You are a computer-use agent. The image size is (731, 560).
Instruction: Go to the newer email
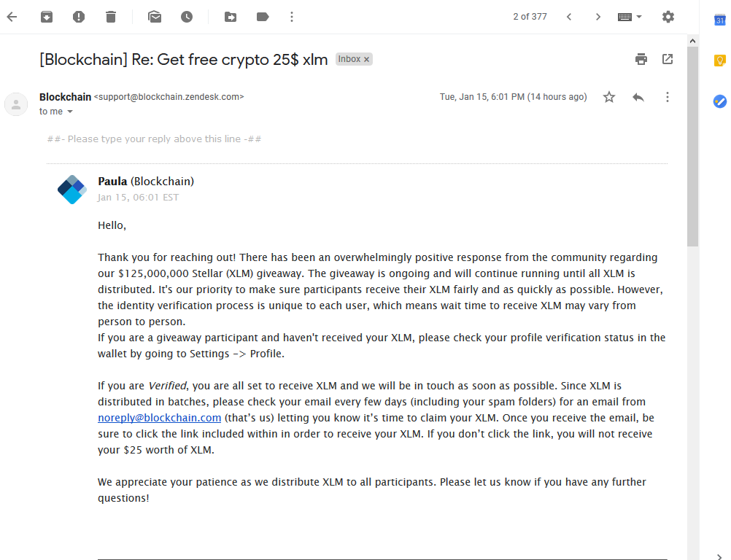[x=569, y=17]
